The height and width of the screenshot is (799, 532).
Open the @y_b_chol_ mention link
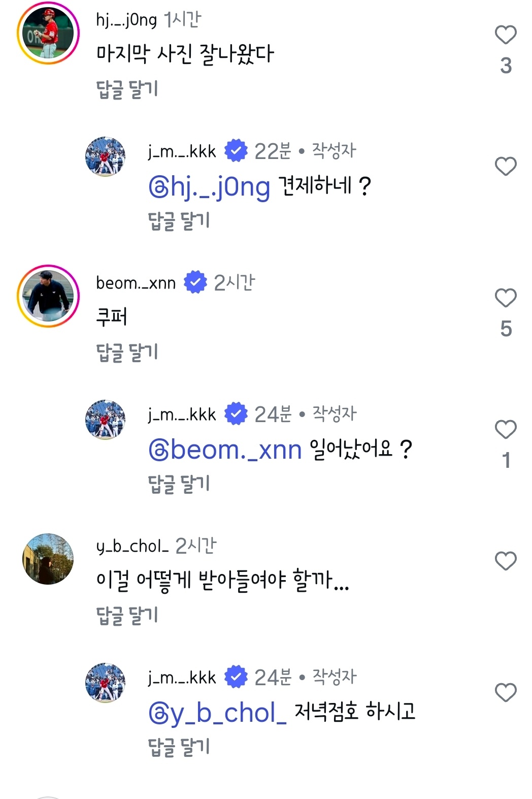coord(217,713)
